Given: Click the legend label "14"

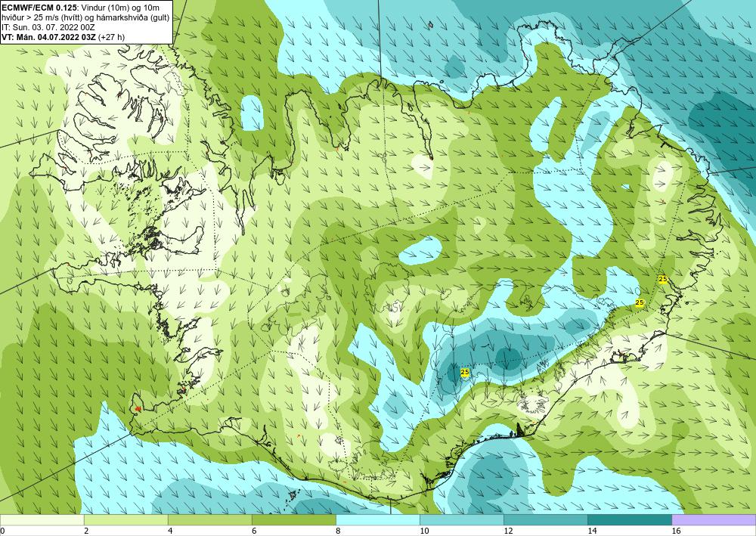Looking at the screenshot, I should point(592,531).
